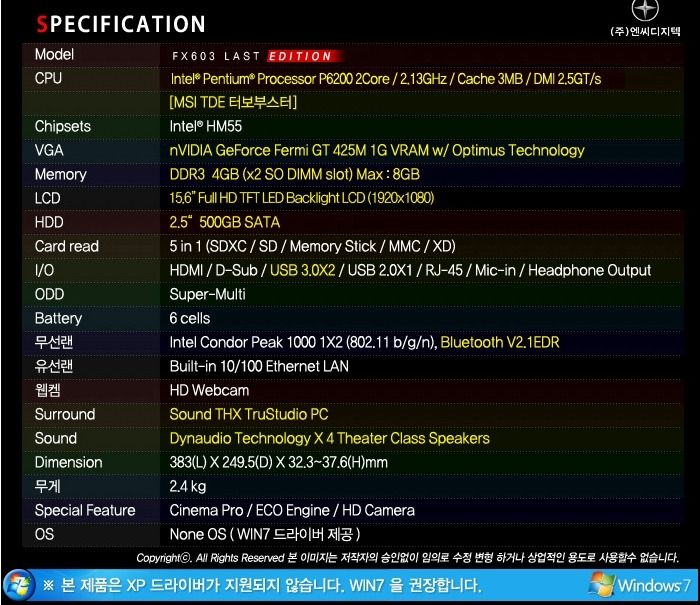Select the LCD row label
This screenshot has width=700, height=605.
click(47, 198)
